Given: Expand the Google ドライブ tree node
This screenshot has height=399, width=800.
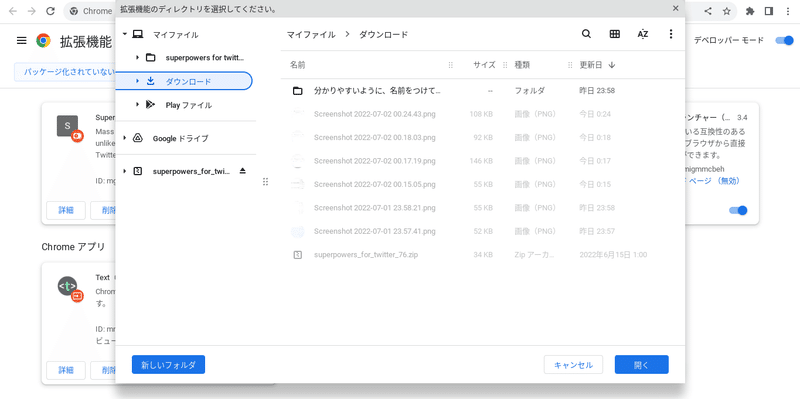Looking at the screenshot, I should pyautogui.click(x=124, y=138).
